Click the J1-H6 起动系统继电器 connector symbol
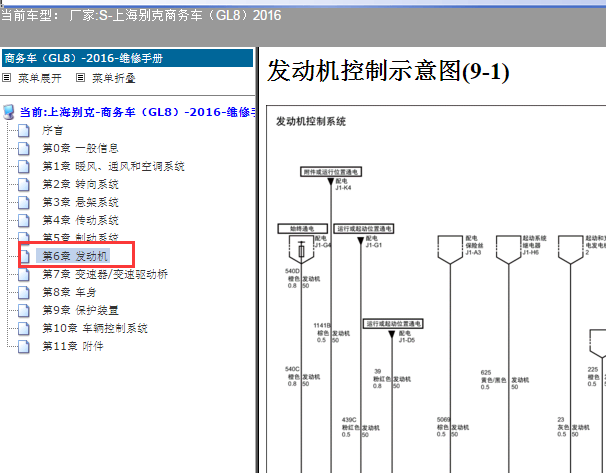This screenshot has width=606, height=473. [509, 250]
